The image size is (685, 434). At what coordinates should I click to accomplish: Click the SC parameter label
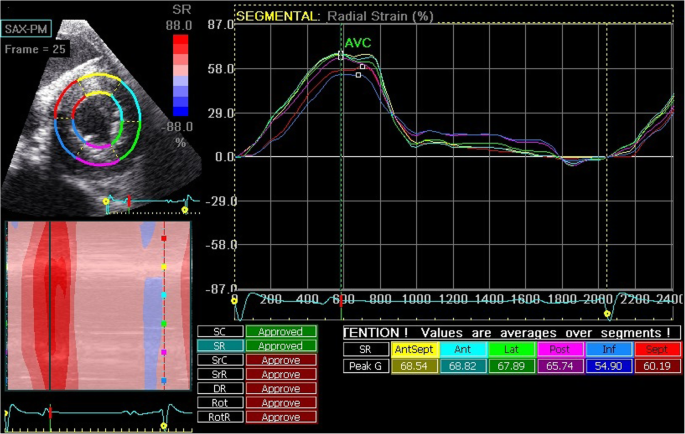(x=220, y=331)
